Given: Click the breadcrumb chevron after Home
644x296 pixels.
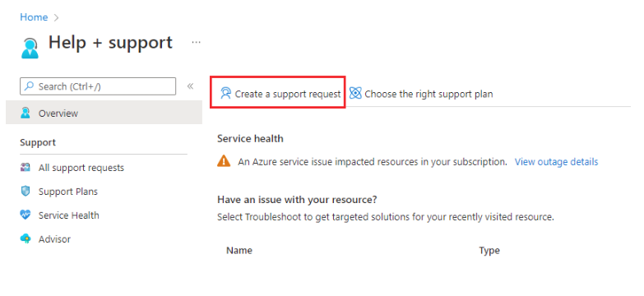Looking at the screenshot, I should 56,17.
